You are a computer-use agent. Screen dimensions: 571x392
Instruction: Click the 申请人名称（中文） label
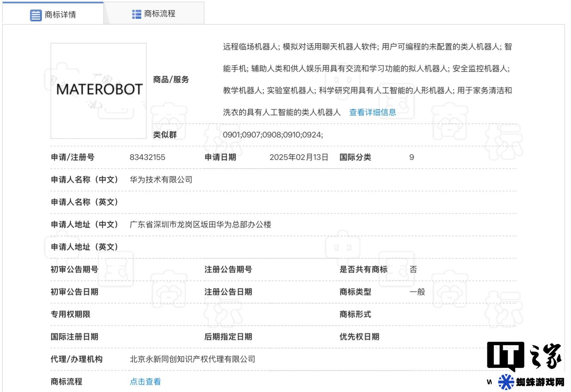84,180
